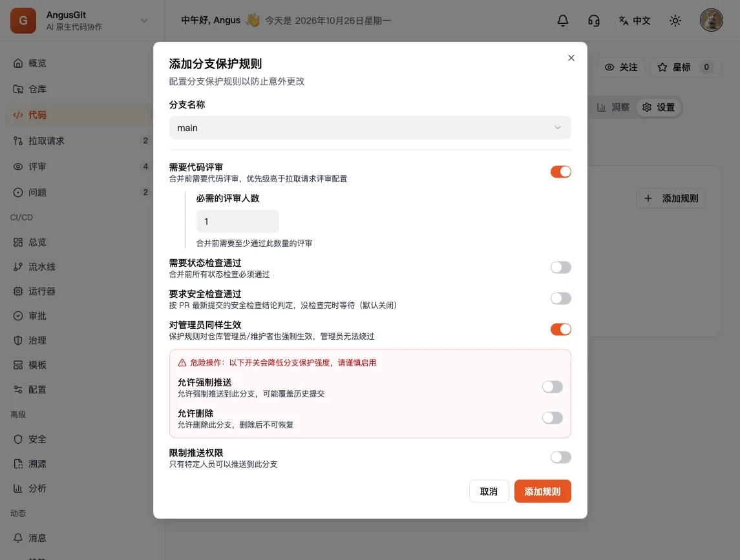Click the 流水线 pipeline icon
740x560 pixels.
(x=18, y=267)
